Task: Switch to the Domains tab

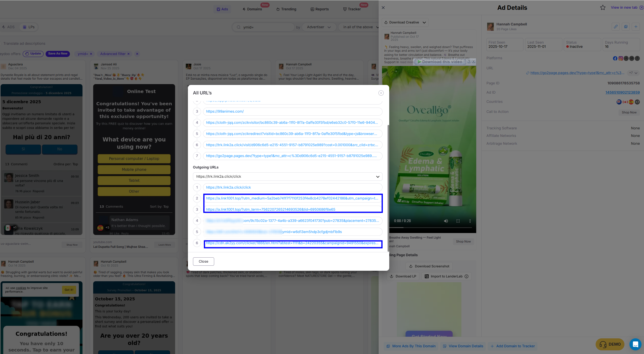Action: (252, 9)
